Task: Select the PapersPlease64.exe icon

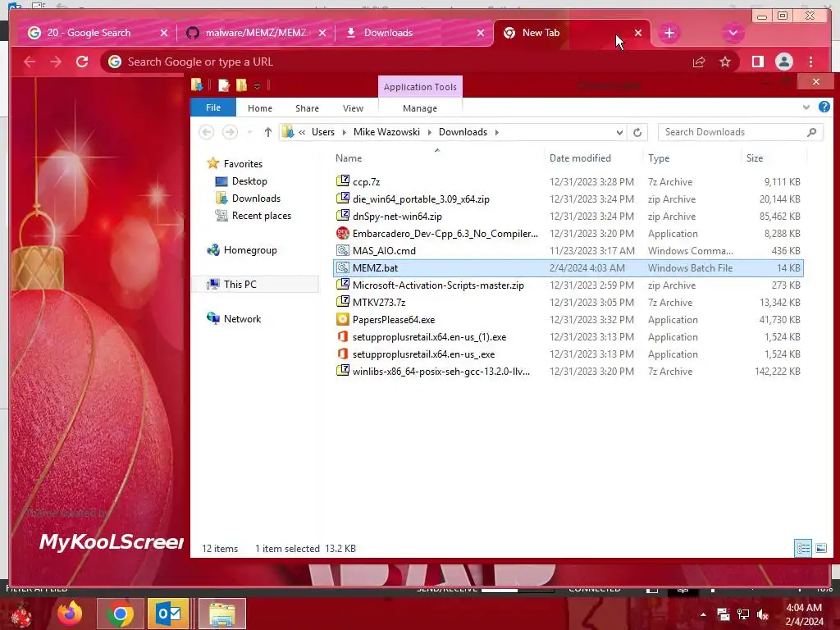Action: pyautogui.click(x=342, y=319)
